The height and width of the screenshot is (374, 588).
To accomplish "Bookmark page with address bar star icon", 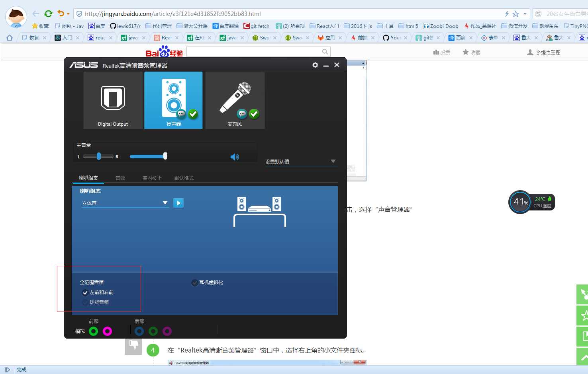I will [x=516, y=14].
